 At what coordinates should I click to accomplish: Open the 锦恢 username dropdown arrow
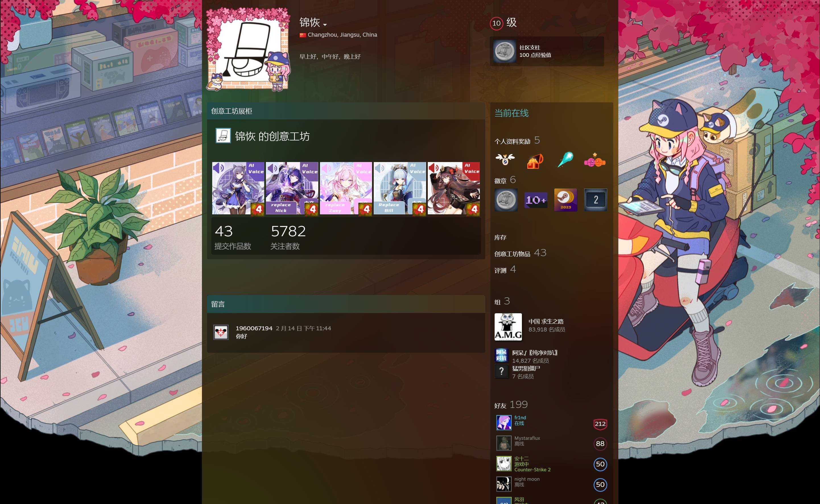pyautogui.click(x=325, y=24)
